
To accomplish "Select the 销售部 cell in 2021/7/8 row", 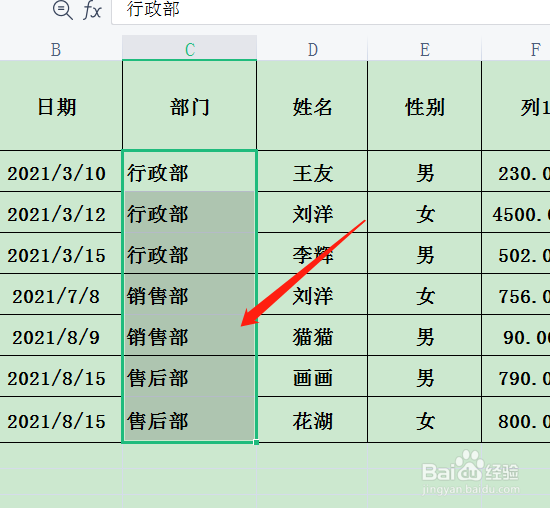I will click(189, 294).
